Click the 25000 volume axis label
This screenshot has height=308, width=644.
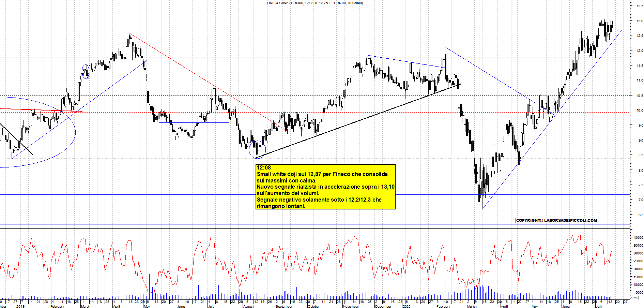(x=638, y=261)
